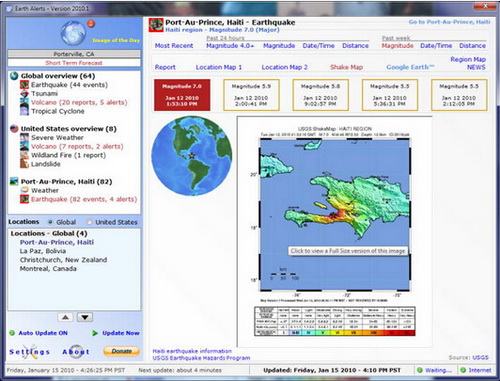This screenshot has width=500, height=381.
Task: Toggle Auto Update ON setting
Action: (x=39, y=333)
